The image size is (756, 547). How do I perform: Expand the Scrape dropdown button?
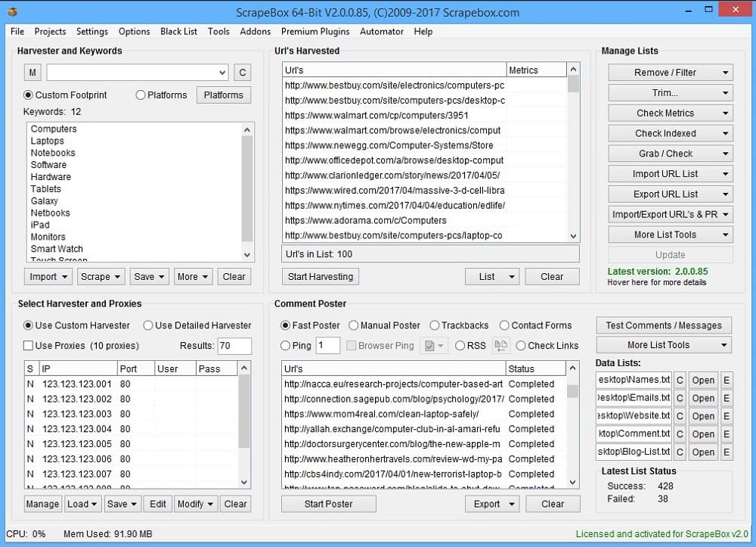click(101, 276)
